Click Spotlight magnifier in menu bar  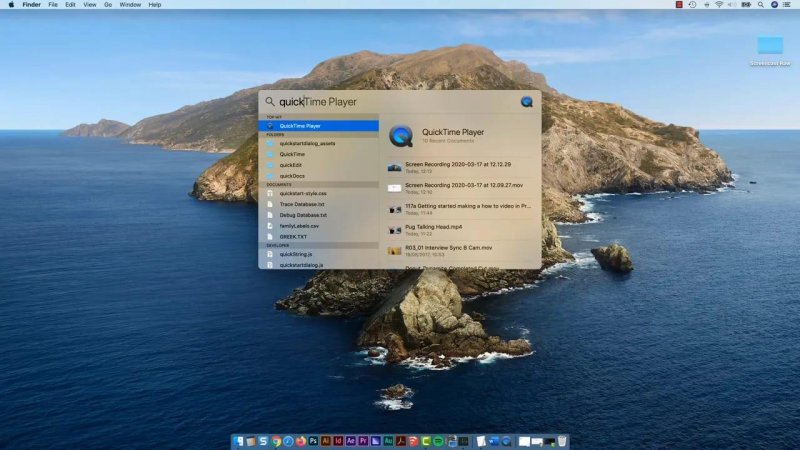tap(761, 5)
